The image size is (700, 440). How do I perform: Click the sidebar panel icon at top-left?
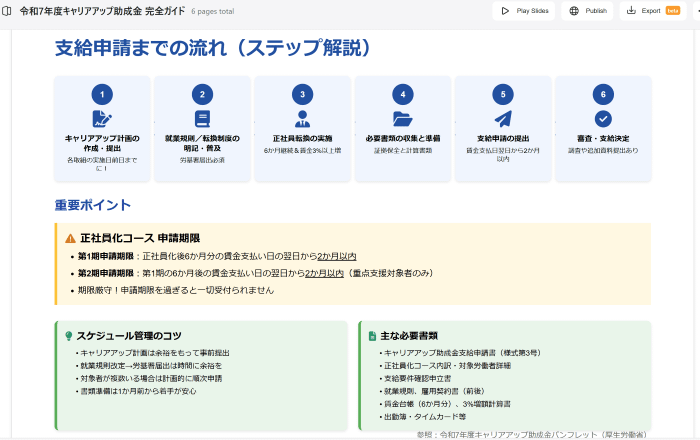tap(8, 10)
